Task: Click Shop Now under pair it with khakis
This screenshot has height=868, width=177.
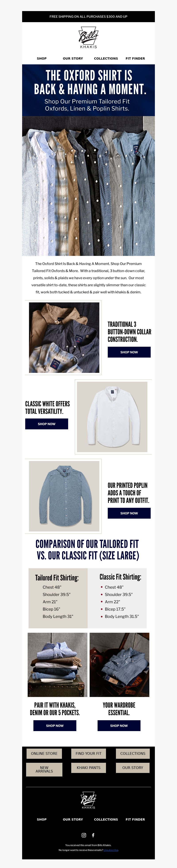Action: click(x=55, y=726)
